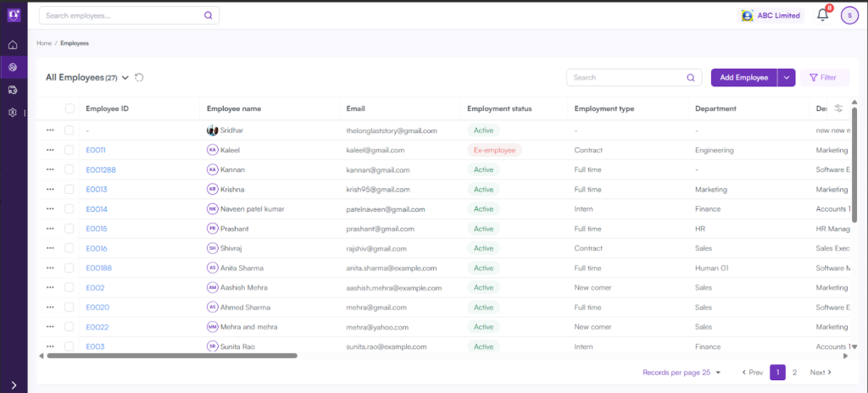Click the refresh icon beside All Employees

click(139, 77)
